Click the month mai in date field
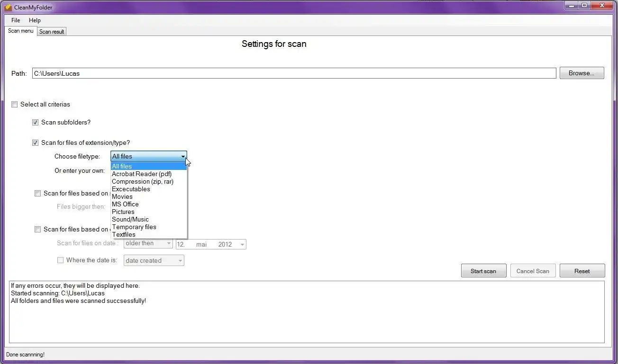Viewport: 618px width, 364px height. click(201, 244)
